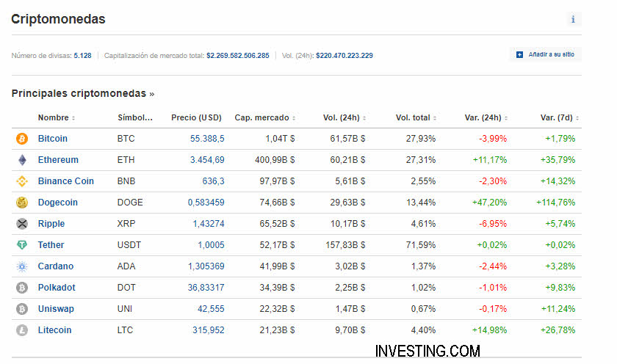Open the info icon next to Criptomonedas
Image resolution: width=617 pixels, height=364 pixels.
[x=573, y=20]
